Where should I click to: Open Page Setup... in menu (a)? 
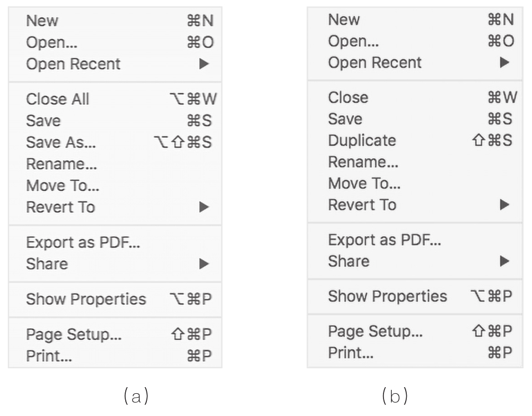point(74,334)
